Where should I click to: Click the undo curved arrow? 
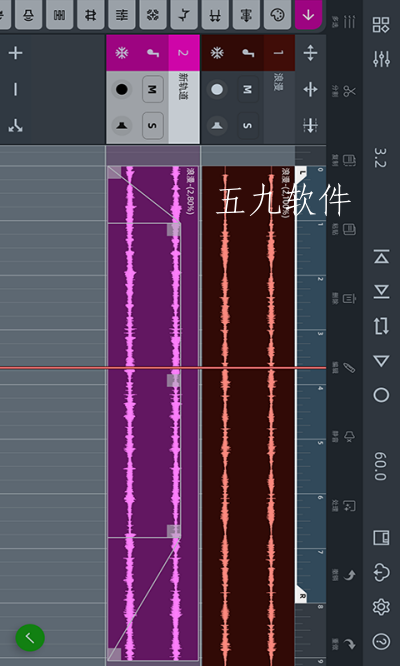coord(349,575)
